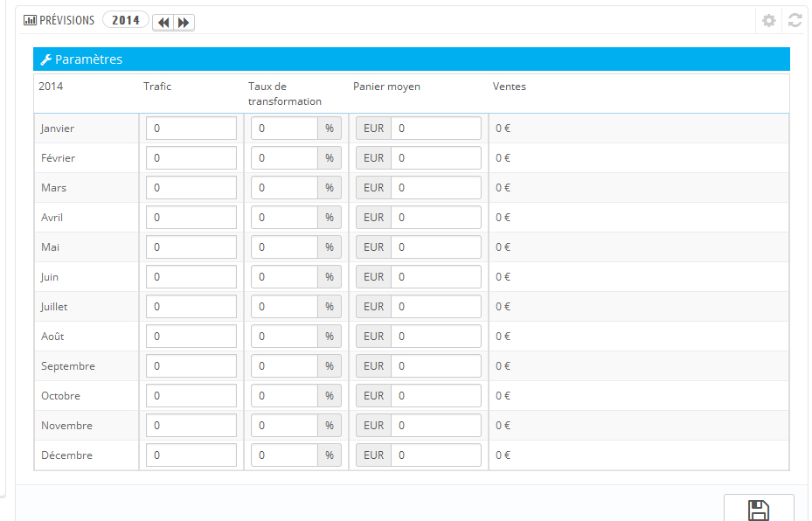The width and height of the screenshot is (812, 521).
Task: Save forecasts with the floppy disk button
Action: pyautogui.click(x=759, y=509)
